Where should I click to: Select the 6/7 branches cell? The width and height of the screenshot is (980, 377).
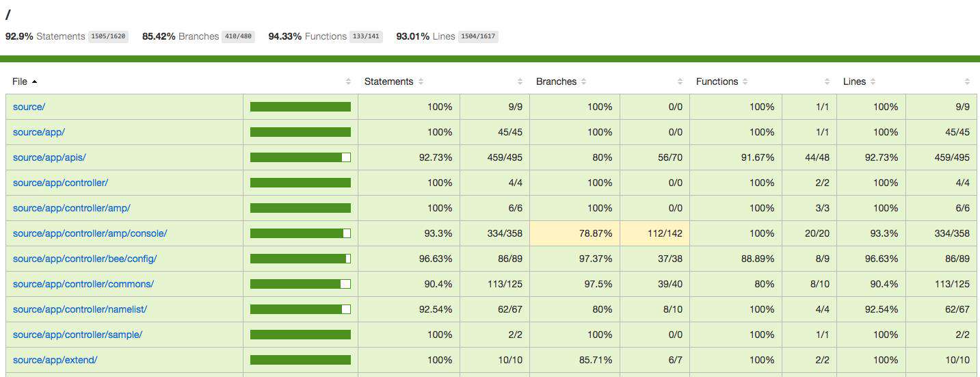[x=654, y=360]
